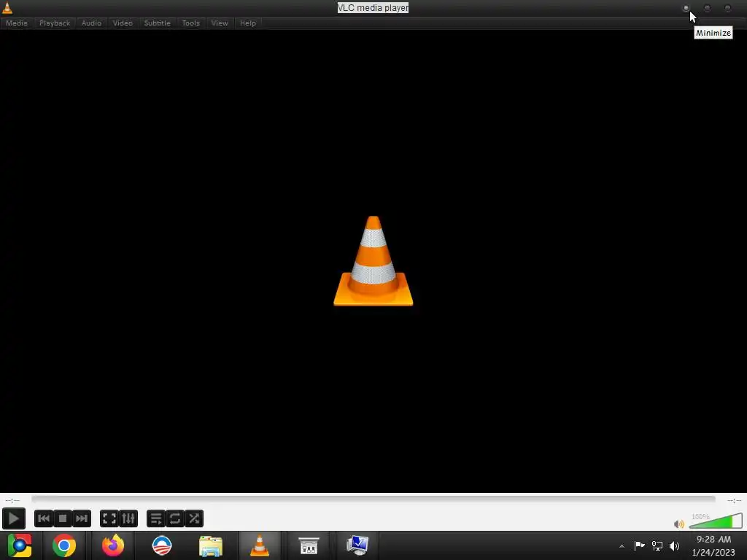Image resolution: width=747 pixels, height=560 pixels.
Task: Launch Google Chrome from taskbar
Action: [x=64, y=545]
